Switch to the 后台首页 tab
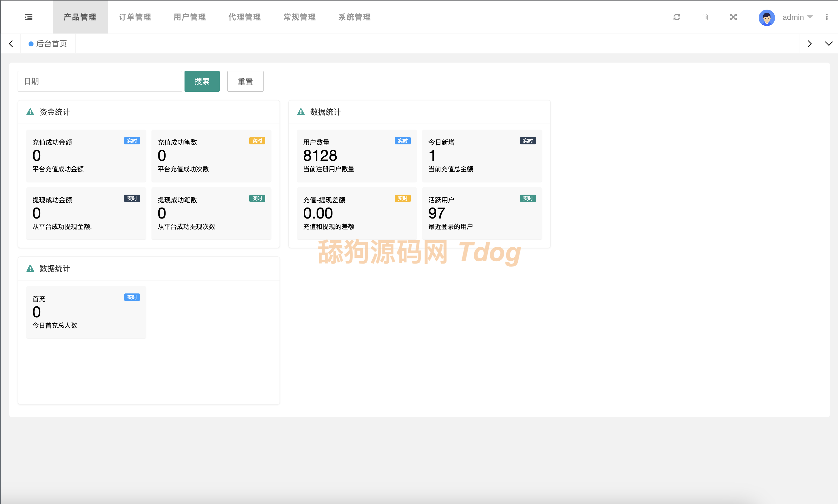This screenshot has width=838, height=504. pyautogui.click(x=48, y=43)
